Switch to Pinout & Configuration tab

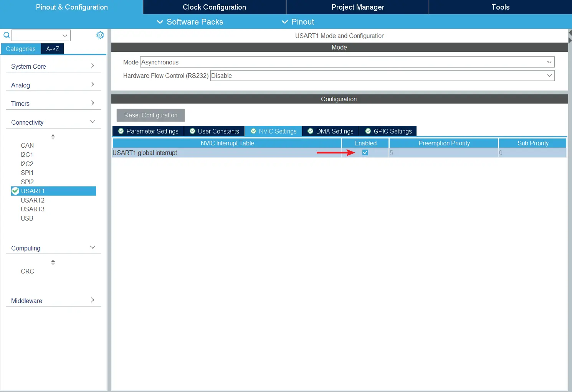coord(71,7)
